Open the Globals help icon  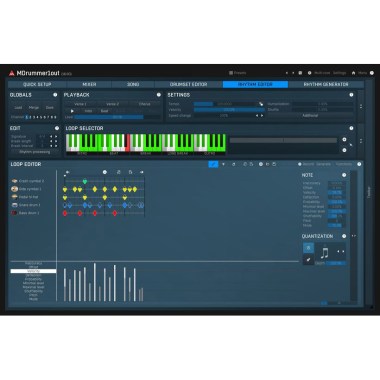click(x=55, y=95)
